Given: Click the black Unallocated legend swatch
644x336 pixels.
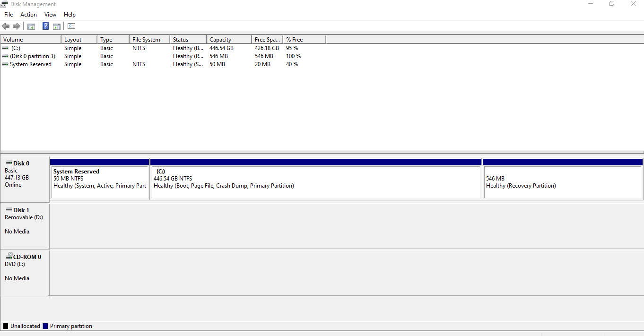Looking at the screenshot, I should [x=6, y=326].
